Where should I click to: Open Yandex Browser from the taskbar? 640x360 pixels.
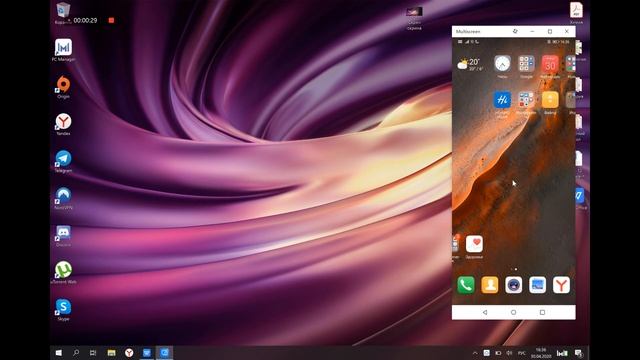(129, 353)
